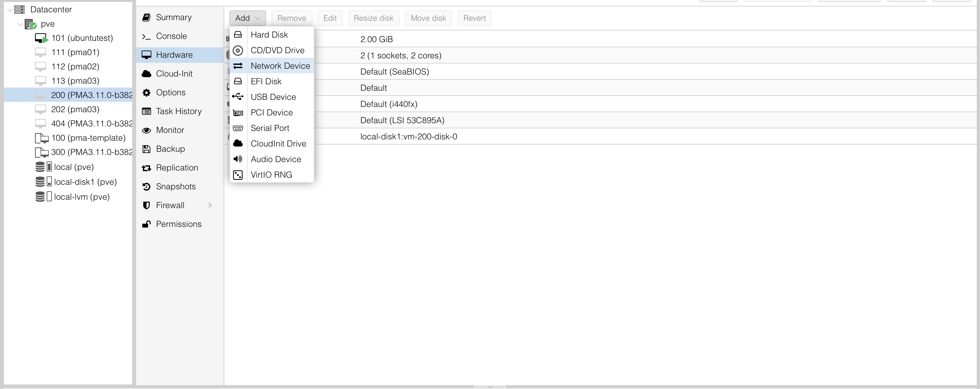The height and width of the screenshot is (389, 980).
Task: Choose CD/DVD Drive from Add menu
Action: point(272,50)
